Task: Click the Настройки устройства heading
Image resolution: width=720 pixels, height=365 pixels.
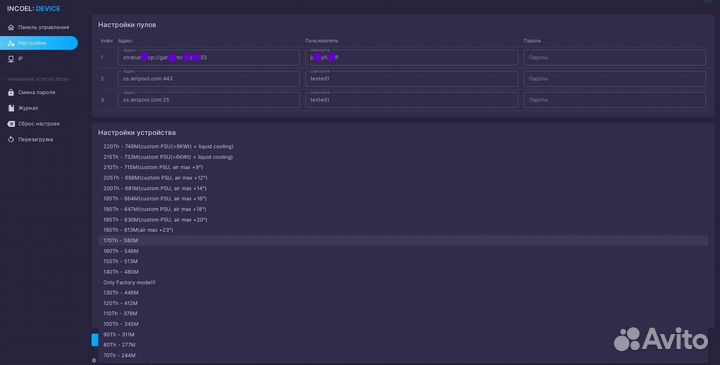Action: pos(137,132)
